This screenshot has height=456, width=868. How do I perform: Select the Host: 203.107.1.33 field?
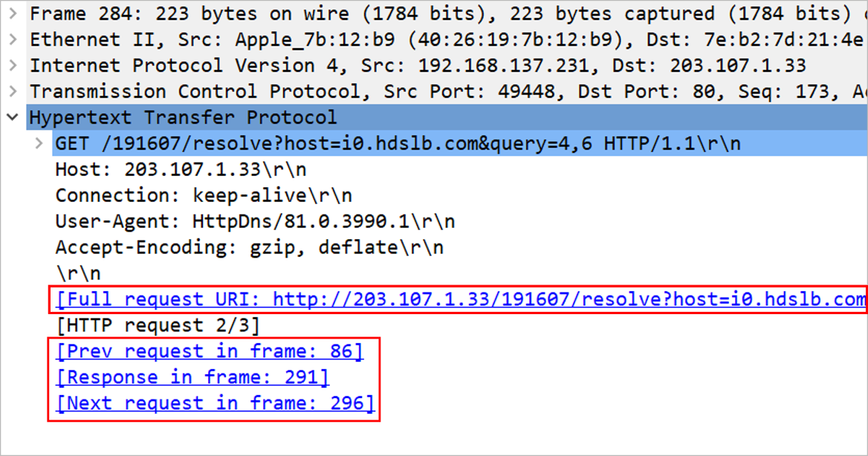(181, 169)
